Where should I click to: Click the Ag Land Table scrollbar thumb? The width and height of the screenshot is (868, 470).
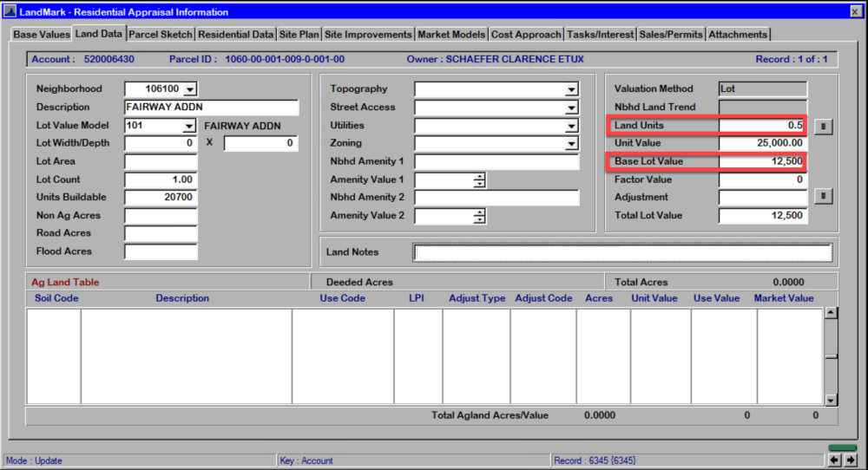[831, 356]
